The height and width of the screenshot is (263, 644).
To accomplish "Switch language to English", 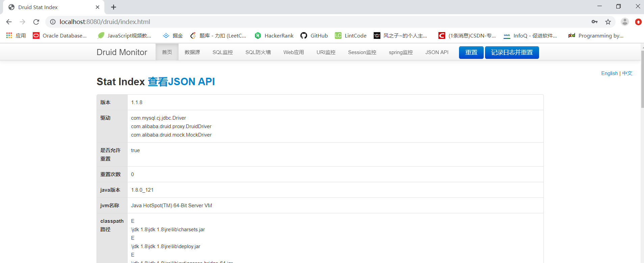I will coord(609,73).
